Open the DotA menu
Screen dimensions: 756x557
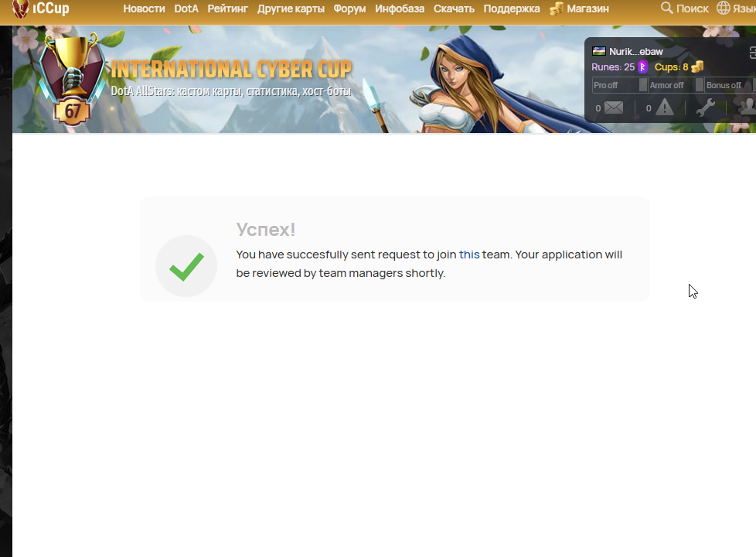(x=186, y=9)
